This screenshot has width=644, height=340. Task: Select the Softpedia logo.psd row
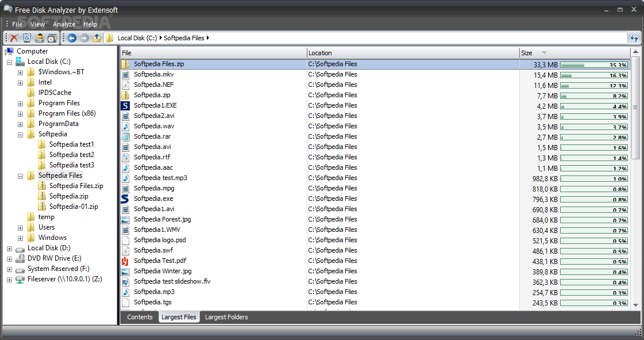click(x=375, y=240)
